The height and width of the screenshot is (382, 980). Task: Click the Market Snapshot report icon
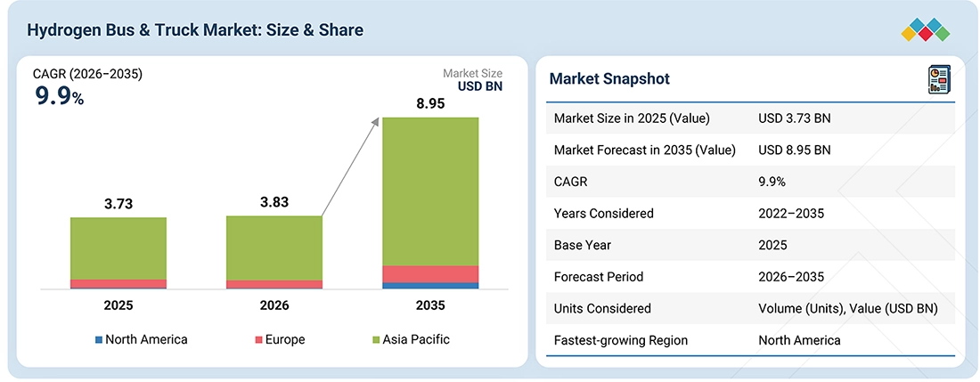[939, 81]
